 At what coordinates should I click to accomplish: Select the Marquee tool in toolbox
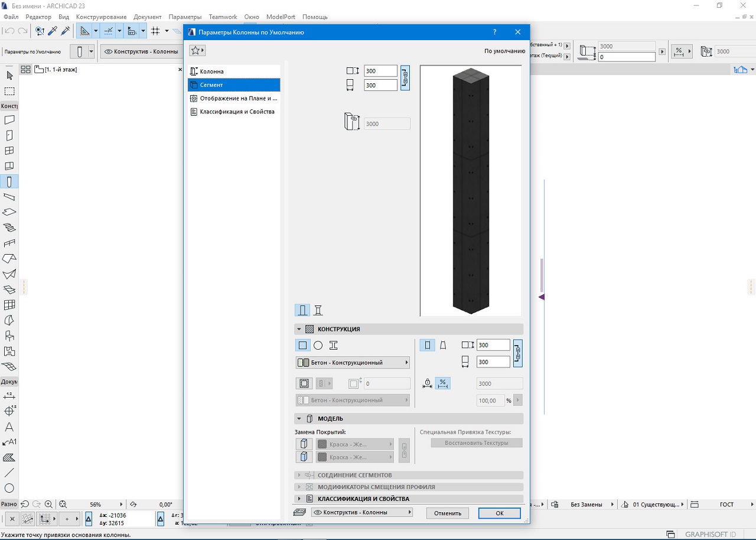[x=9, y=92]
